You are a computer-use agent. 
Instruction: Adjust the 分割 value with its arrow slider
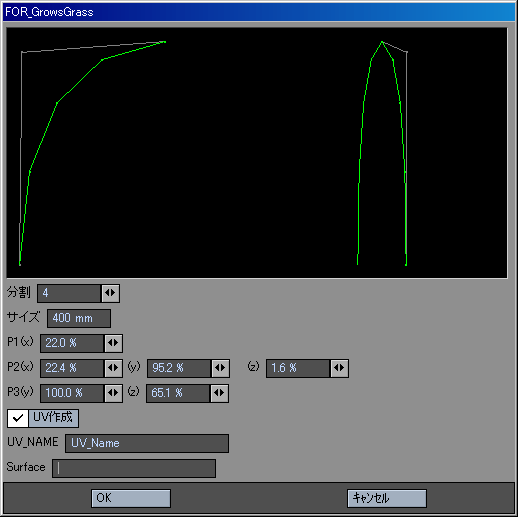tap(111, 293)
